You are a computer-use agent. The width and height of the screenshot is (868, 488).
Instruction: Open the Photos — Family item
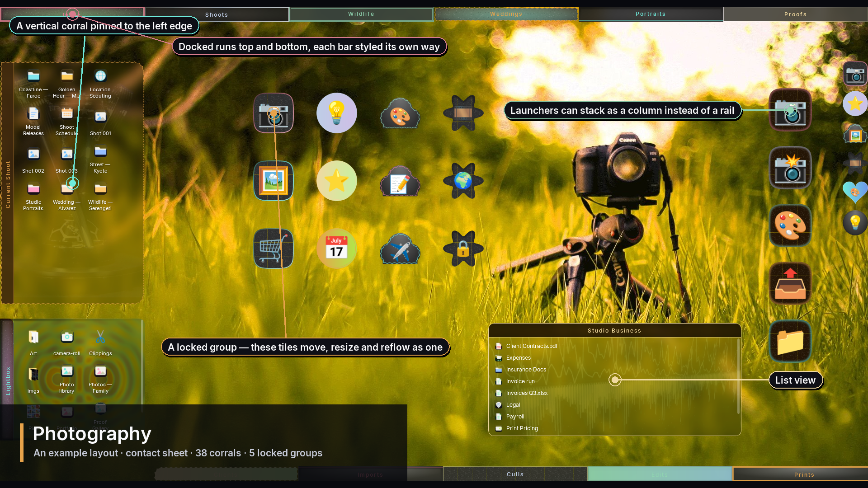click(100, 379)
